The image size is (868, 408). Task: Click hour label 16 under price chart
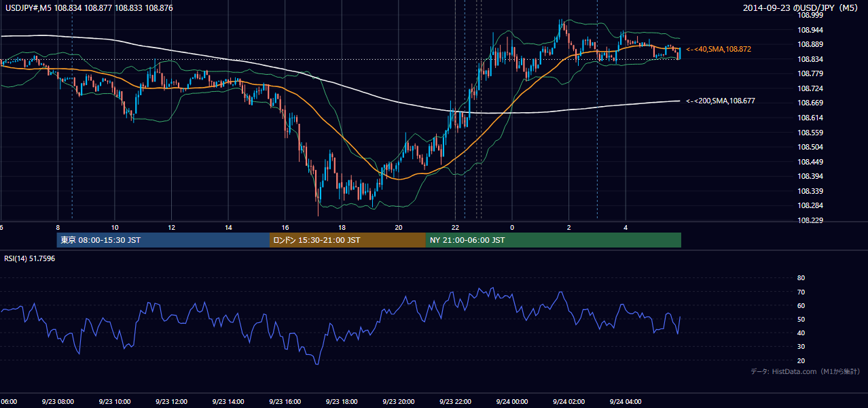(285, 227)
